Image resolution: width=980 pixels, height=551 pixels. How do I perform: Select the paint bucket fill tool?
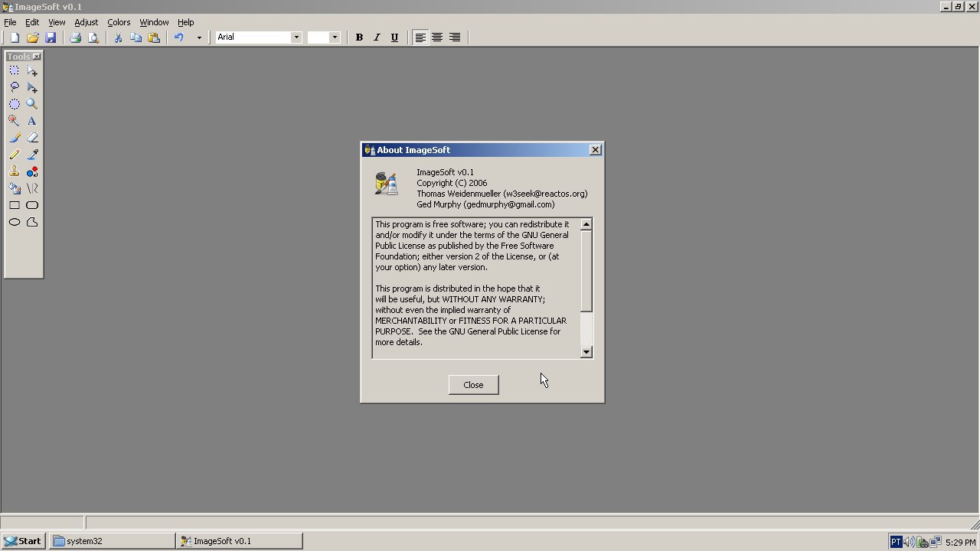point(15,188)
